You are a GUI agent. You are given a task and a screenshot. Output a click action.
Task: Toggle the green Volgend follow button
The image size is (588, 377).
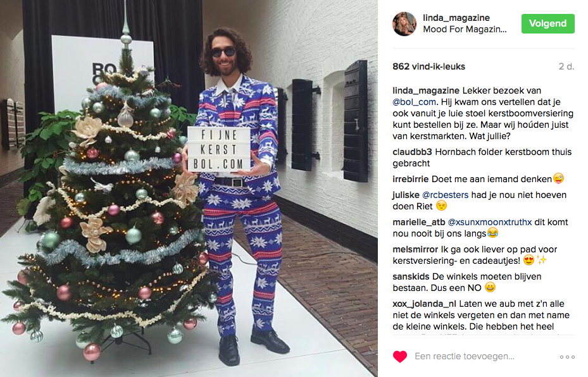pos(547,23)
